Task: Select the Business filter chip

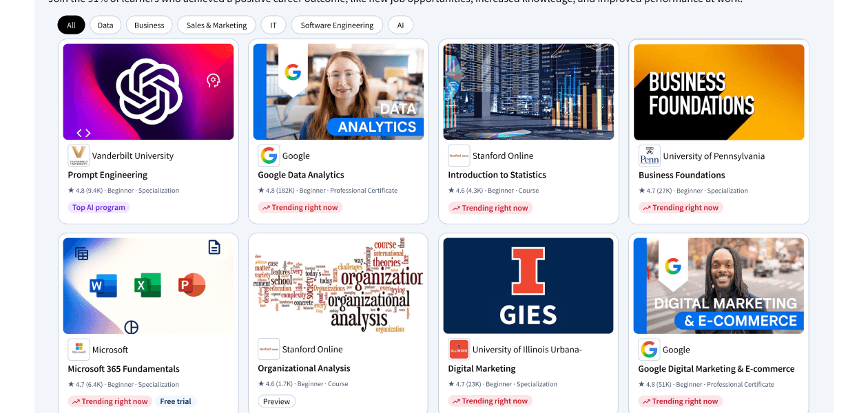Action: pyautogui.click(x=149, y=25)
